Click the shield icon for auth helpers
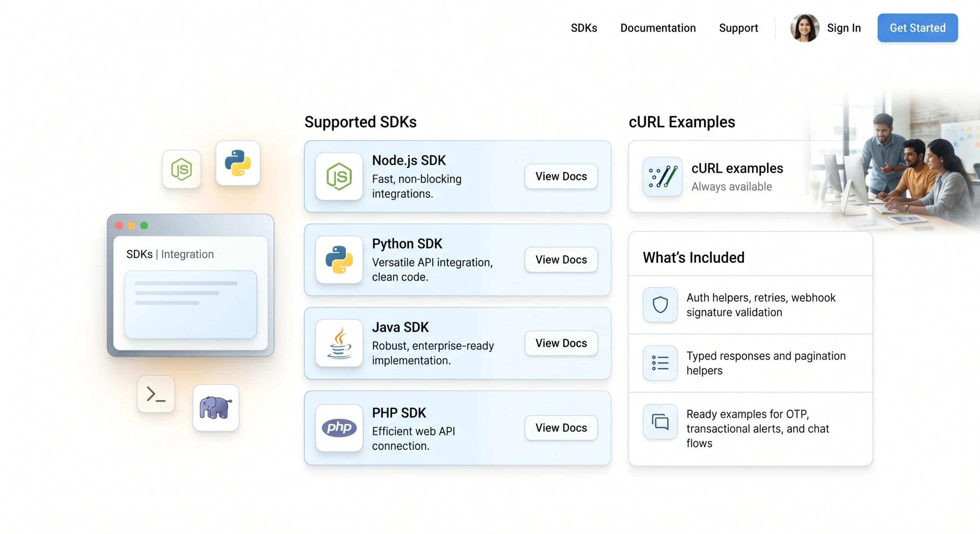This screenshot has width=980, height=534. 660,304
